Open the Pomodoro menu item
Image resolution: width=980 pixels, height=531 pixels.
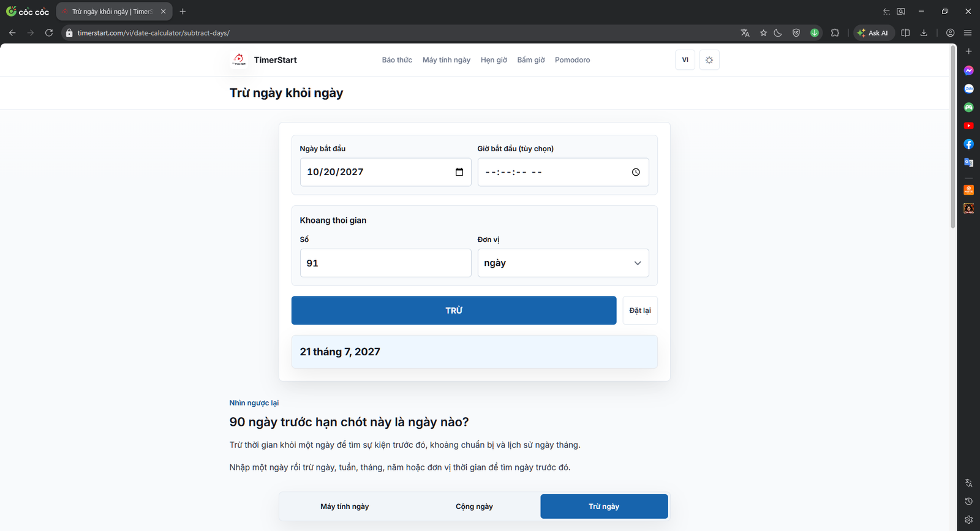(572, 60)
